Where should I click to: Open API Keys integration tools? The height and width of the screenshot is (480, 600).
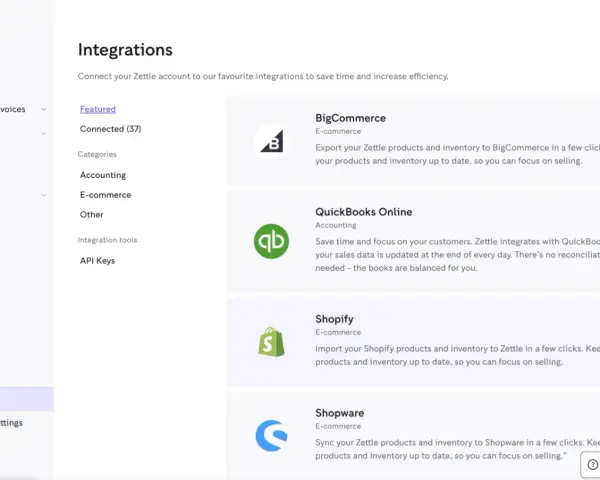pos(97,261)
